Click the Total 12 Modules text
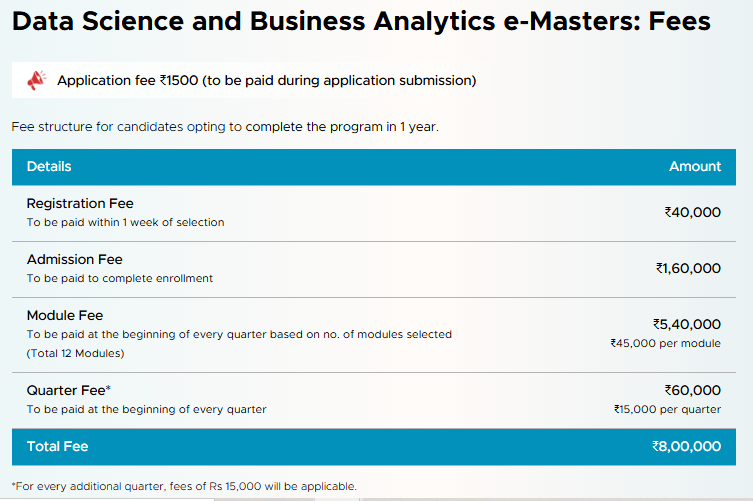 pyautogui.click(x=75, y=354)
